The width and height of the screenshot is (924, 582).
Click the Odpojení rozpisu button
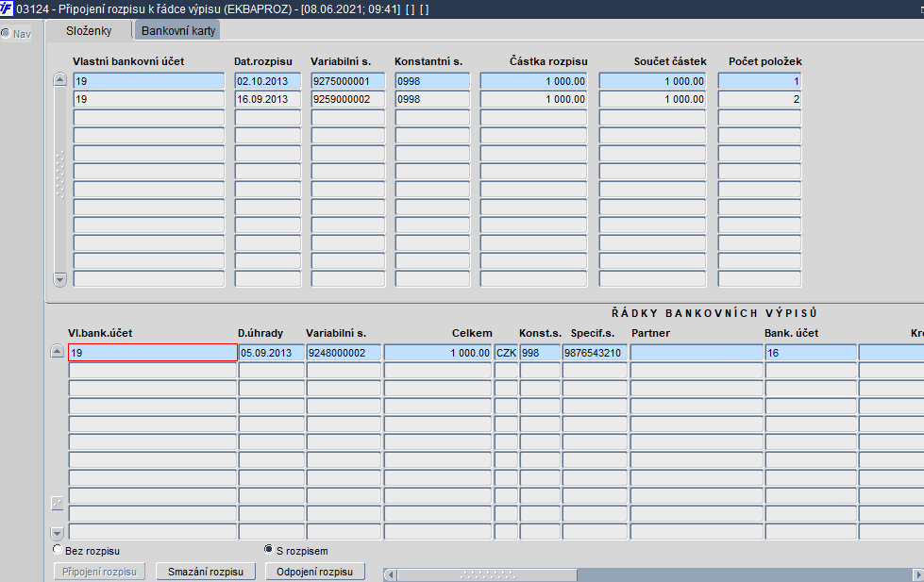pos(314,572)
